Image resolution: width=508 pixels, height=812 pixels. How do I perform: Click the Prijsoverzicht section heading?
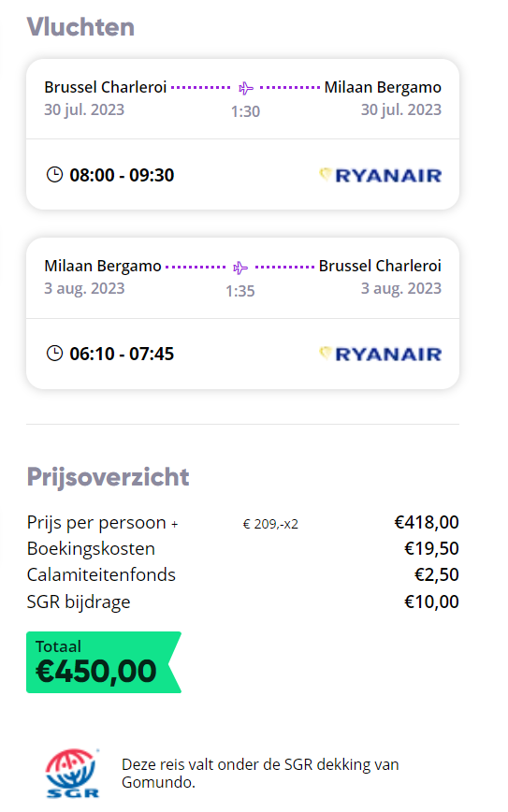(x=109, y=476)
